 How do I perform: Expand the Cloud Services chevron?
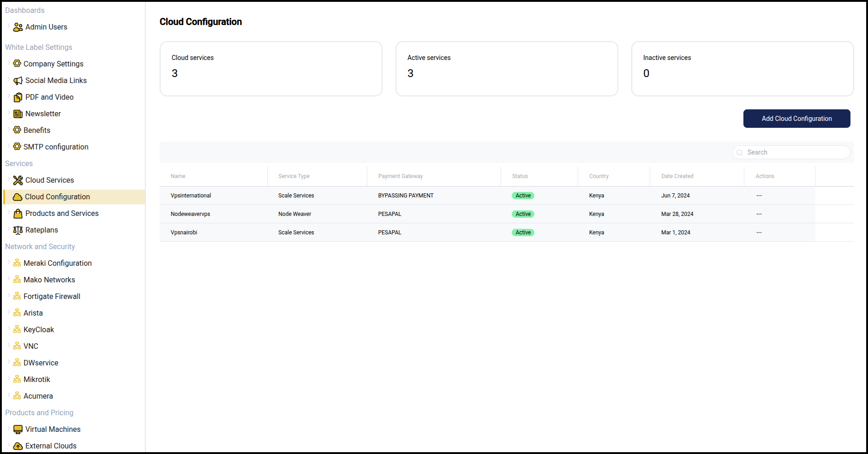click(8, 179)
